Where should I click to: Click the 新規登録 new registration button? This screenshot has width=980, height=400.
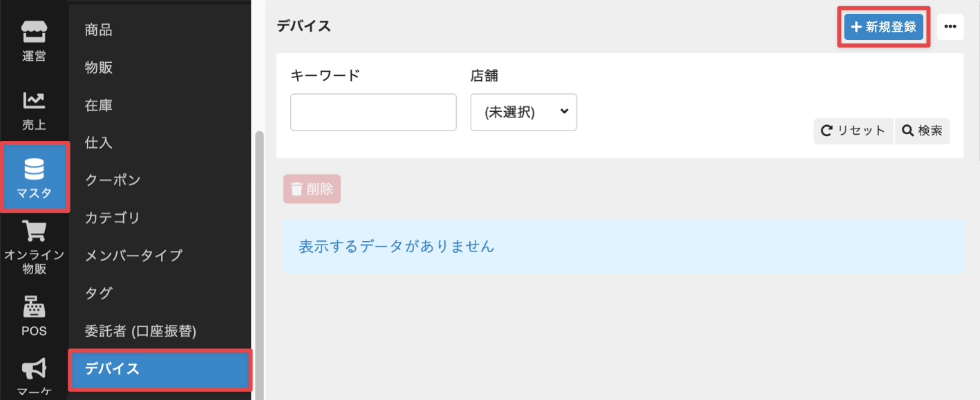tap(884, 27)
